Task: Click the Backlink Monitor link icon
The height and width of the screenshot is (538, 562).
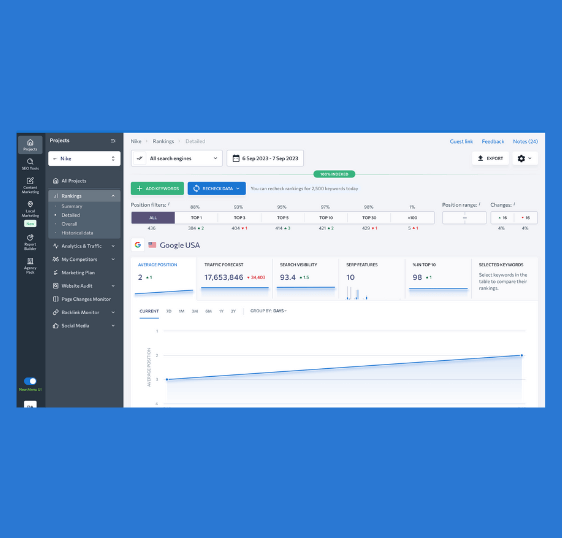Action: (x=56, y=312)
